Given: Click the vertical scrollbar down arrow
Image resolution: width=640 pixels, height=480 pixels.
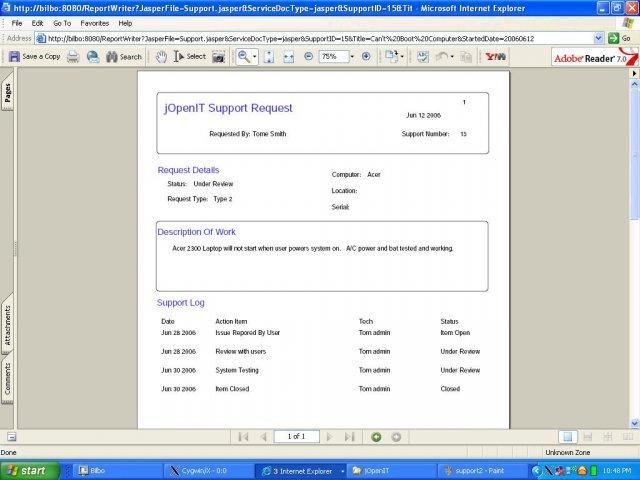Looking at the screenshot, I should coord(634,423).
